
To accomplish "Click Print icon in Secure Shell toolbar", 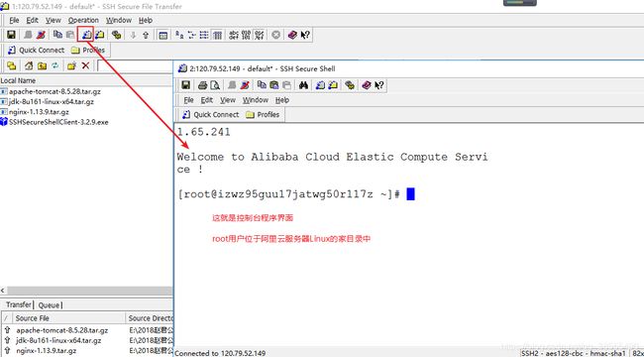I will tap(202, 85).
